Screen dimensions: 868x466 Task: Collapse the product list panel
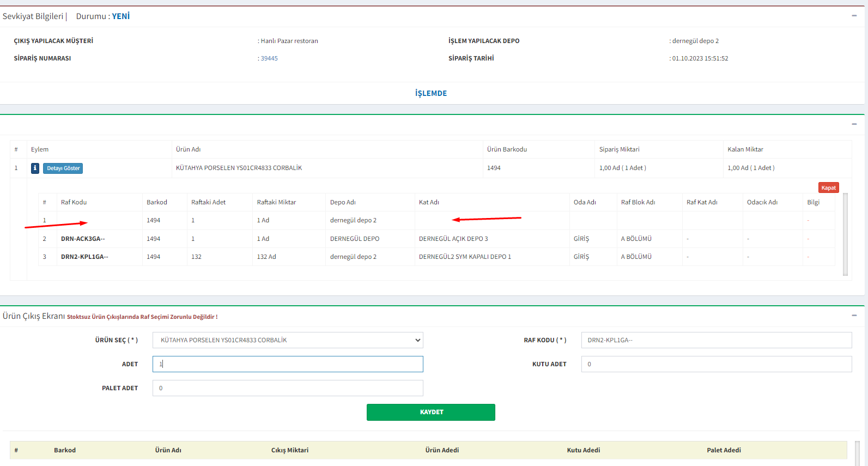(854, 124)
